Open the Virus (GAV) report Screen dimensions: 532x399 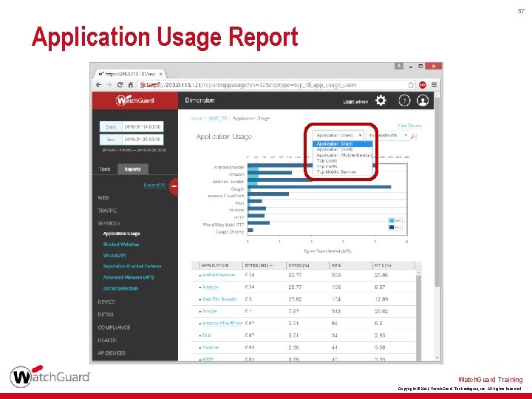tap(115, 256)
